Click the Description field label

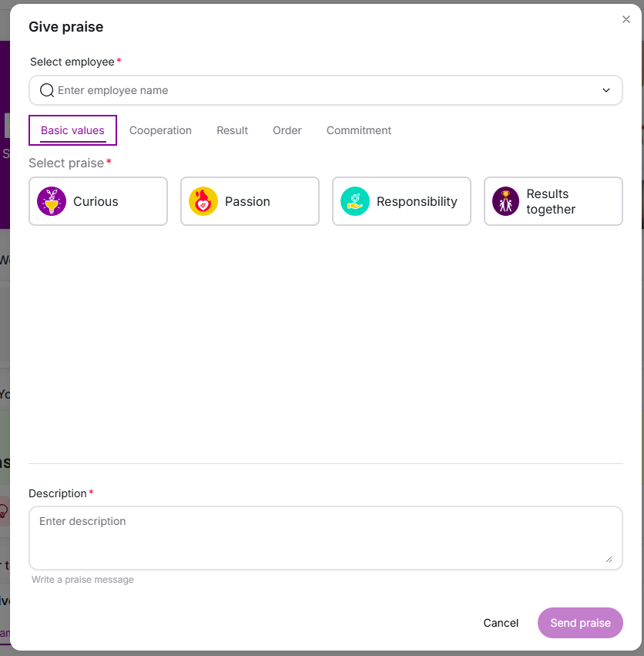[58, 493]
